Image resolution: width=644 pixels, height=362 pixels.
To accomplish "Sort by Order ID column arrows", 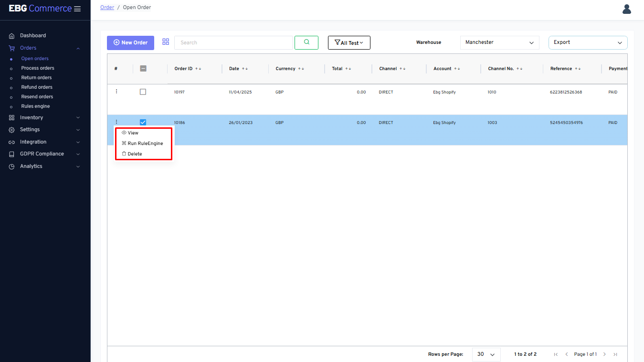I will [198, 69].
